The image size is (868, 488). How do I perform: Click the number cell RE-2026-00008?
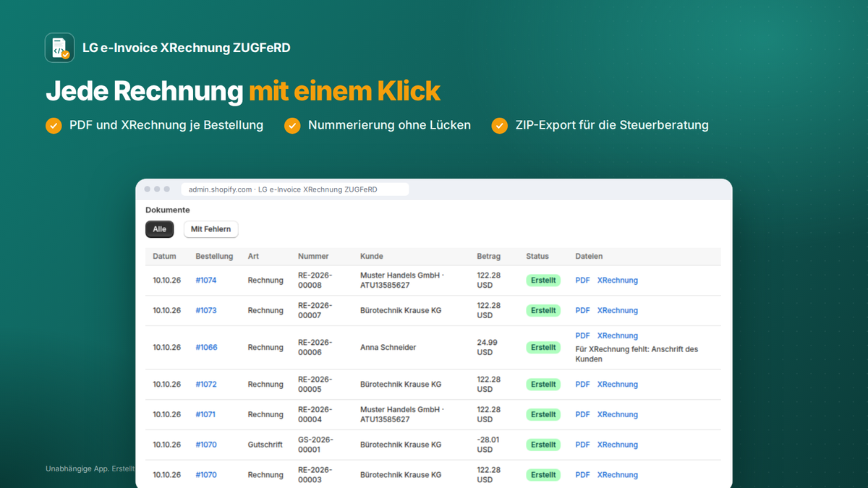point(315,281)
